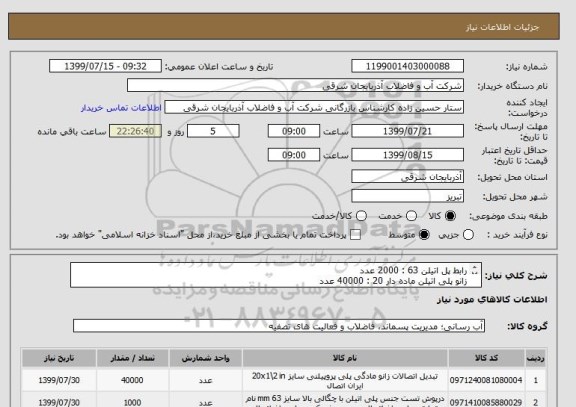Click the ردیف column header
This screenshot has height=407, width=576.
tap(536, 358)
